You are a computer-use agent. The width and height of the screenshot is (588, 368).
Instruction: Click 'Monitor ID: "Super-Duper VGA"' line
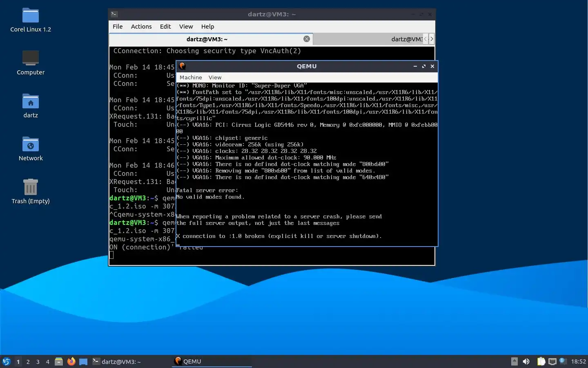click(241, 85)
